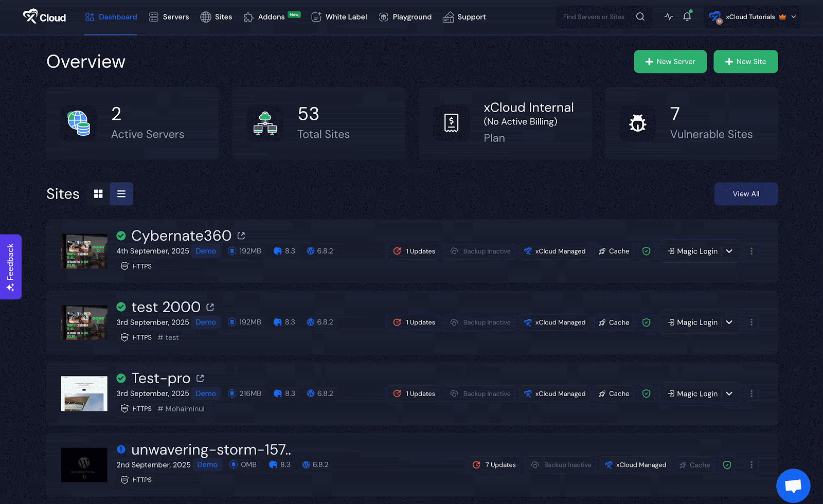Click the xCloud Managed badge on Test-pro
This screenshot has height=504, width=823.
(554, 393)
